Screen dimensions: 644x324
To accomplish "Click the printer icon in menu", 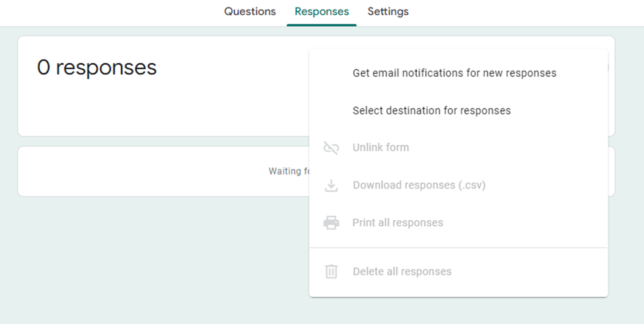I will [331, 223].
